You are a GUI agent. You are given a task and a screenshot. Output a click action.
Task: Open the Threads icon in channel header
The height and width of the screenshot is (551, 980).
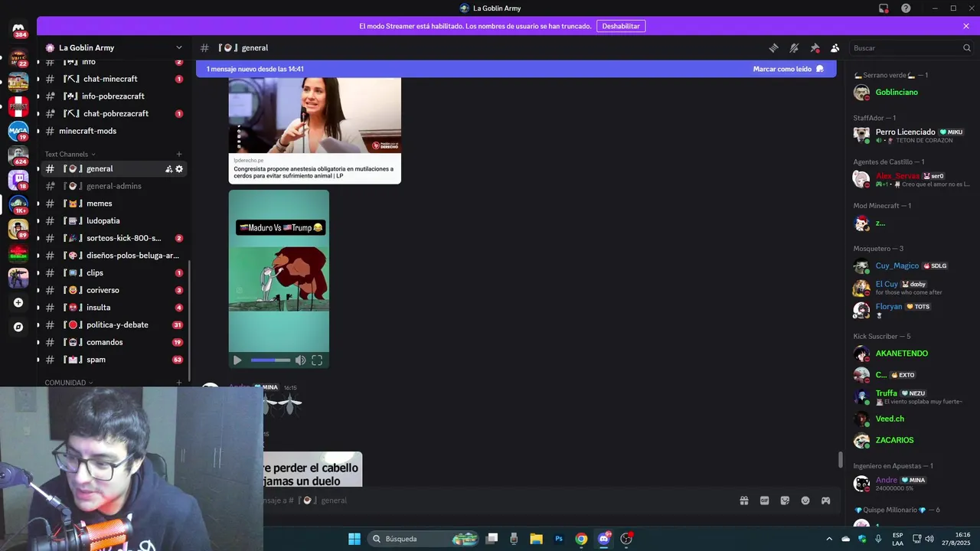[x=773, y=47]
